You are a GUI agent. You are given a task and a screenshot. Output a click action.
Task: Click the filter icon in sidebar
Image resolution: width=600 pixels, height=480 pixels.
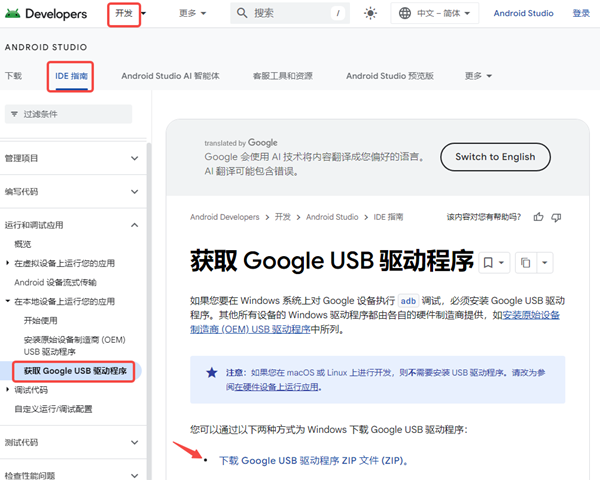(x=14, y=114)
